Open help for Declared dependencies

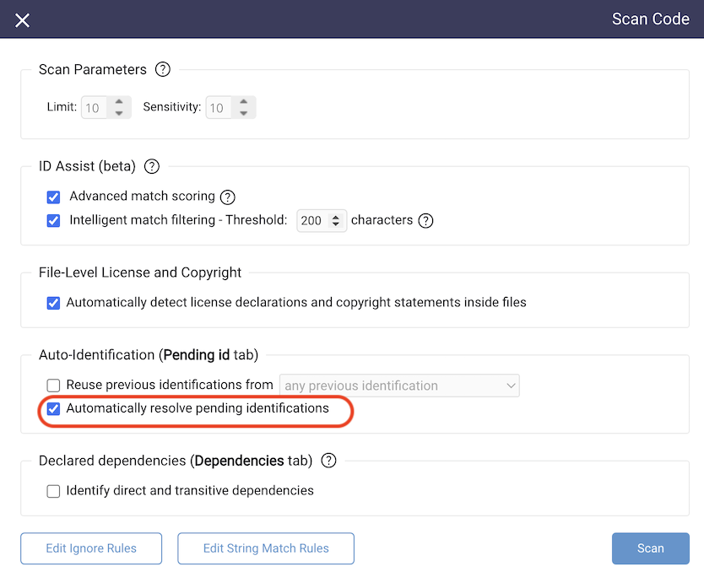click(328, 461)
